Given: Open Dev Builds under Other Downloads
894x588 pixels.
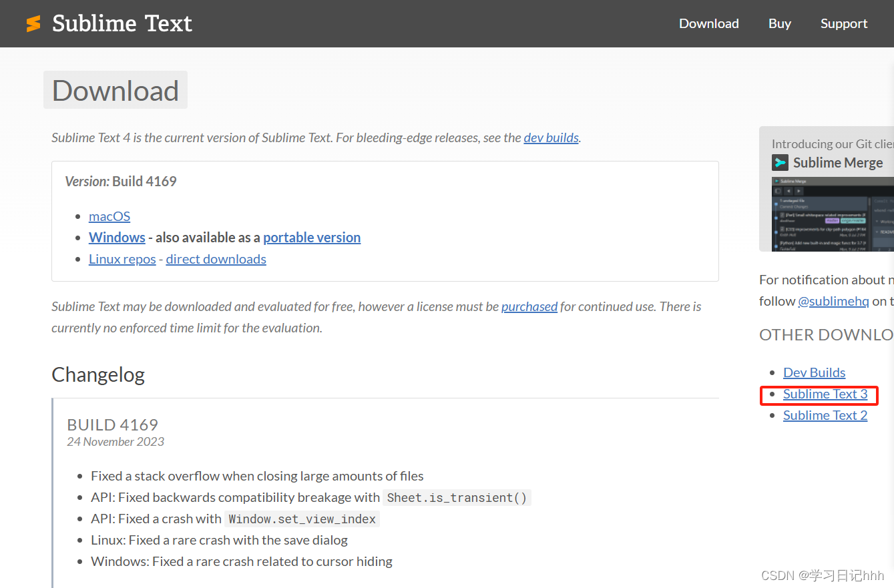Looking at the screenshot, I should coord(815,372).
